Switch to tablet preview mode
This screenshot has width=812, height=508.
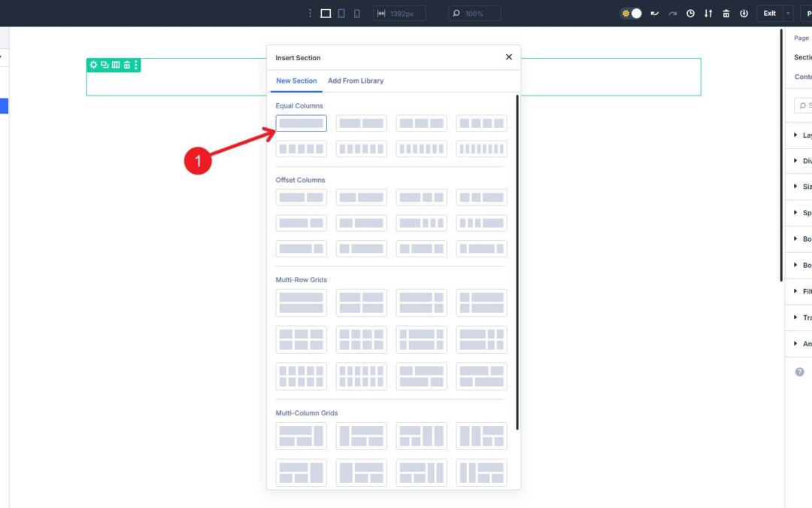[341, 13]
